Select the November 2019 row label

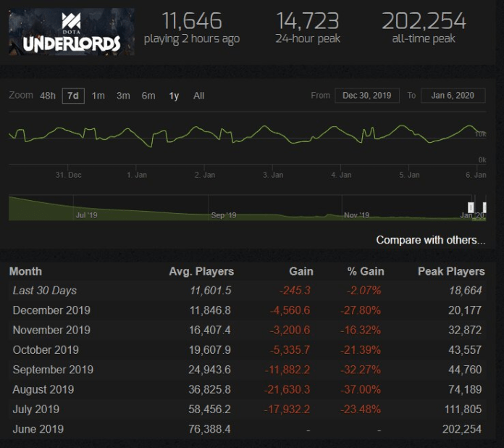click(51, 331)
